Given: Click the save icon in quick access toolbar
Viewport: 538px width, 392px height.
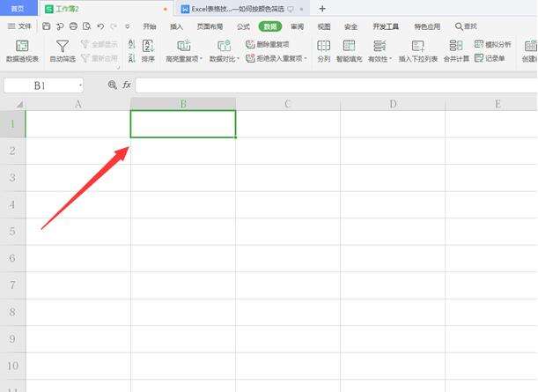Looking at the screenshot, I should point(47,26).
